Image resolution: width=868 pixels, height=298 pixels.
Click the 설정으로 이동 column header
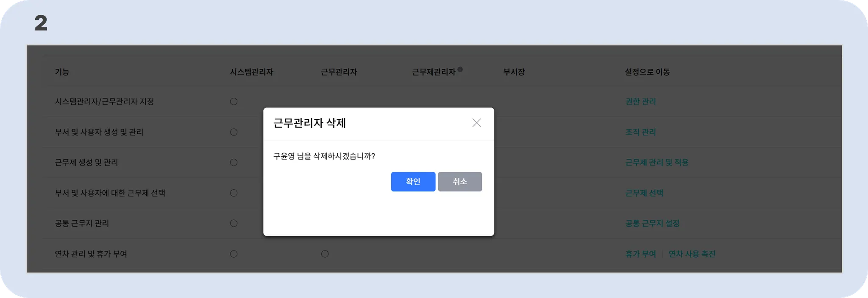pyautogui.click(x=647, y=72)
